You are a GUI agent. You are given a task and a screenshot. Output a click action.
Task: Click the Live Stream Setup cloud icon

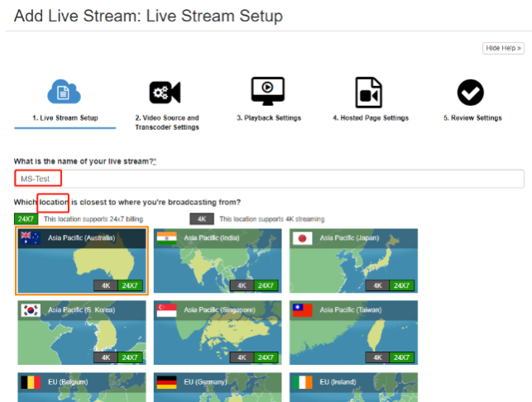65,92
